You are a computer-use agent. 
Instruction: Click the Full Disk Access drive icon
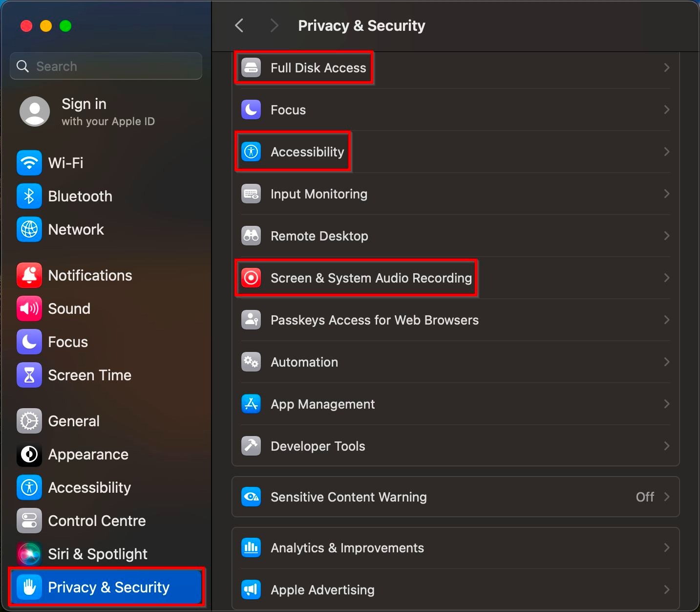[251, 67]
